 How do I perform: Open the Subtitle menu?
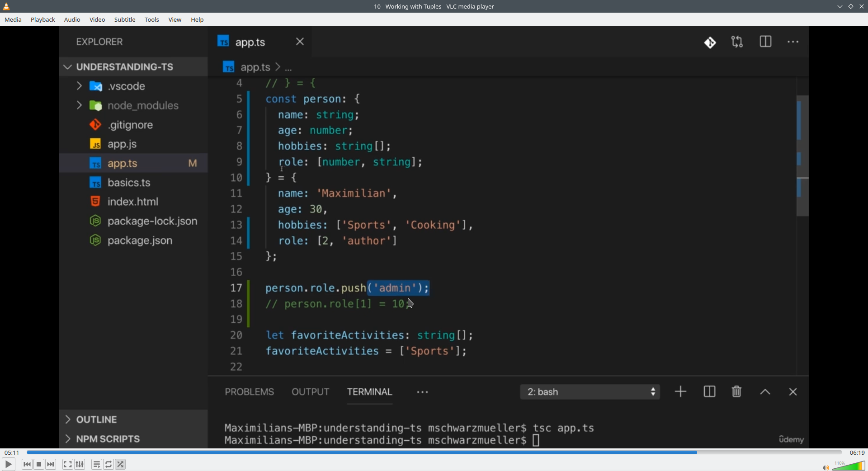(125, 20)
